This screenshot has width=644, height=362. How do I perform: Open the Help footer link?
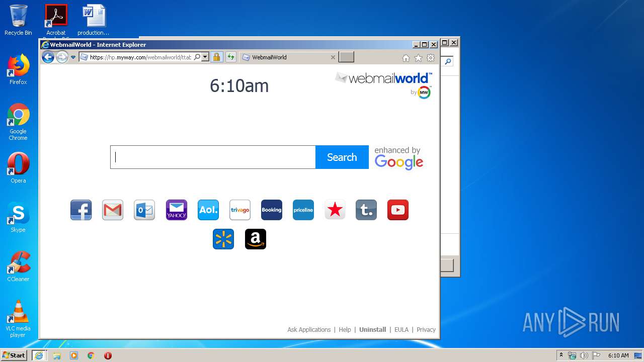pos(345,330)
